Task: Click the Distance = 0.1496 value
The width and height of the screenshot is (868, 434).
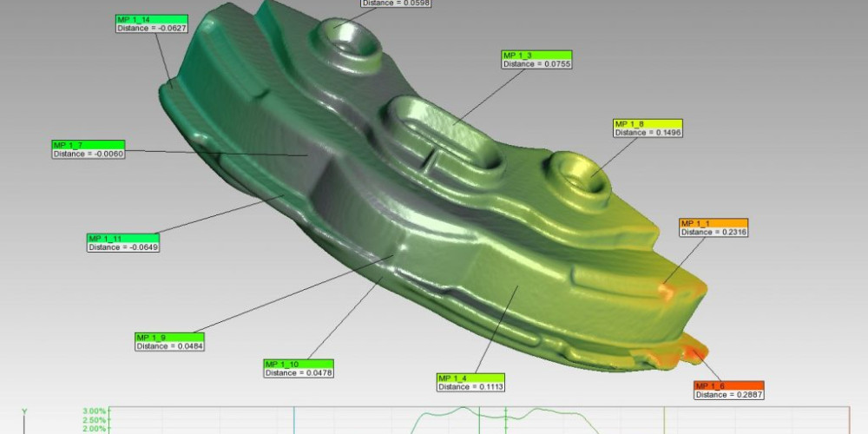Action: 648,133
